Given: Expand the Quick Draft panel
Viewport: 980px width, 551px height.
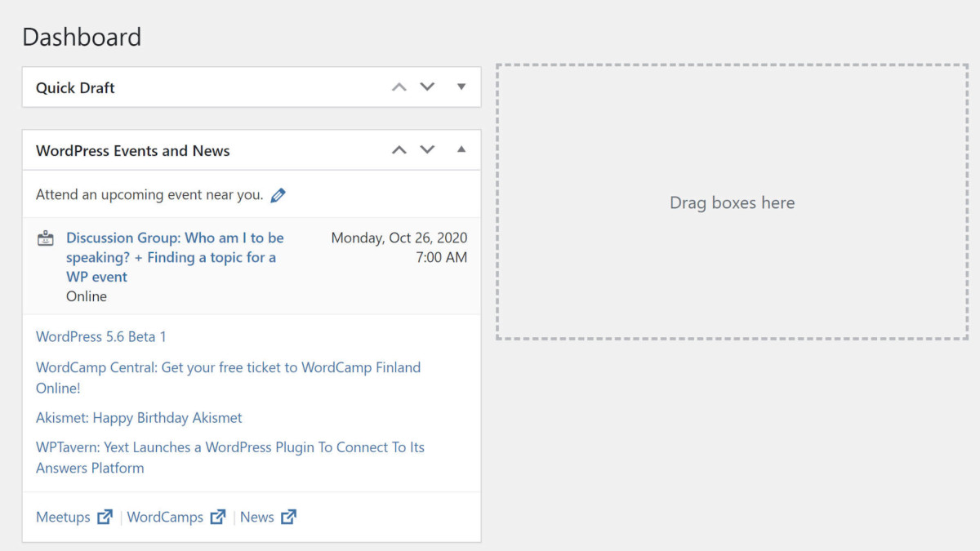Looking at the screenshot, I should 461,87.
